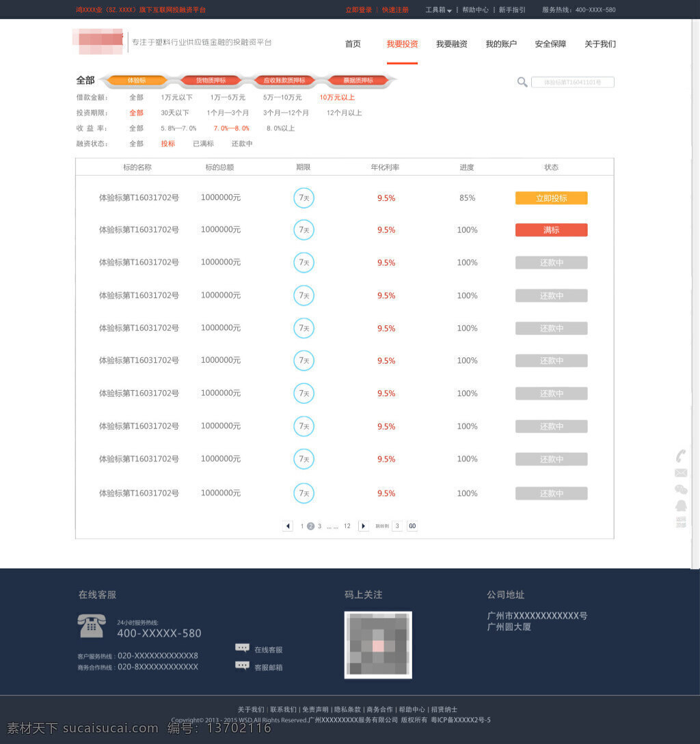Open 我要投资 in main navigation
This screenshot has width=700, height=744.
point(402,44)
